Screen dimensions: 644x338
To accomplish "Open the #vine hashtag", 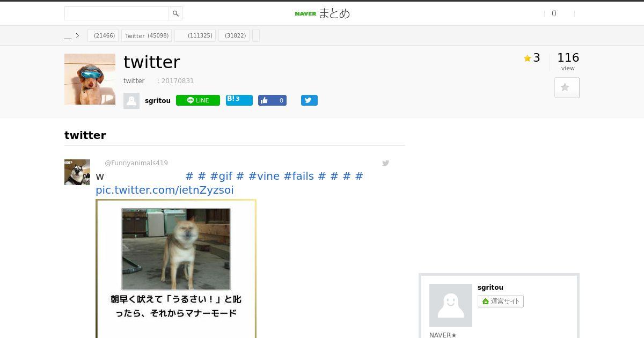I will click(x=264, y=176).
